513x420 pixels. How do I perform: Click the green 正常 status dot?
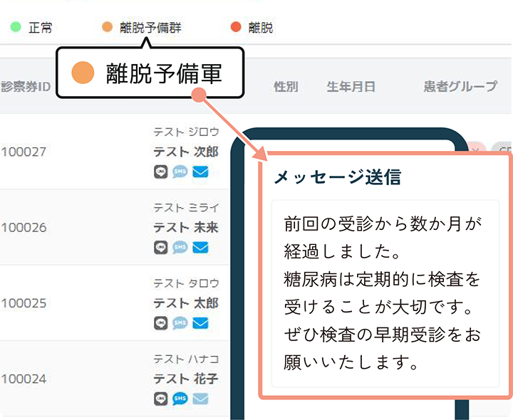16,27
